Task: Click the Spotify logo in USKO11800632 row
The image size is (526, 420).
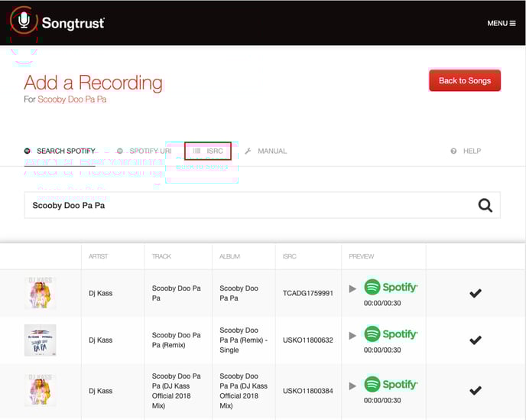Action: pos(391,334)
